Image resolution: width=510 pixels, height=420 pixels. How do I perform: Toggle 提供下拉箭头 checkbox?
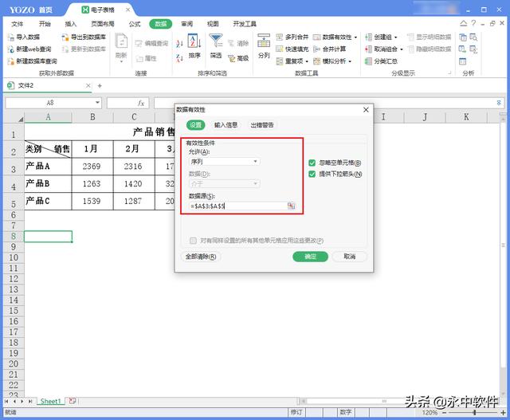point(312,174)
